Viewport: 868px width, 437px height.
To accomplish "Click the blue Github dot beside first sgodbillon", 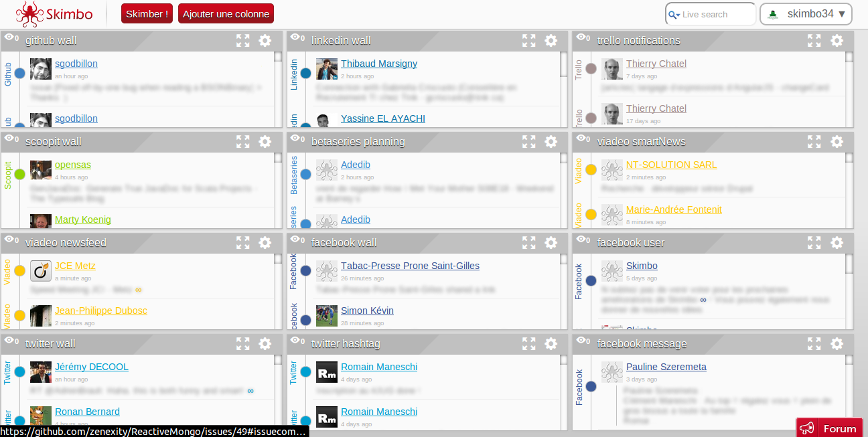I will tap(19, 73).
